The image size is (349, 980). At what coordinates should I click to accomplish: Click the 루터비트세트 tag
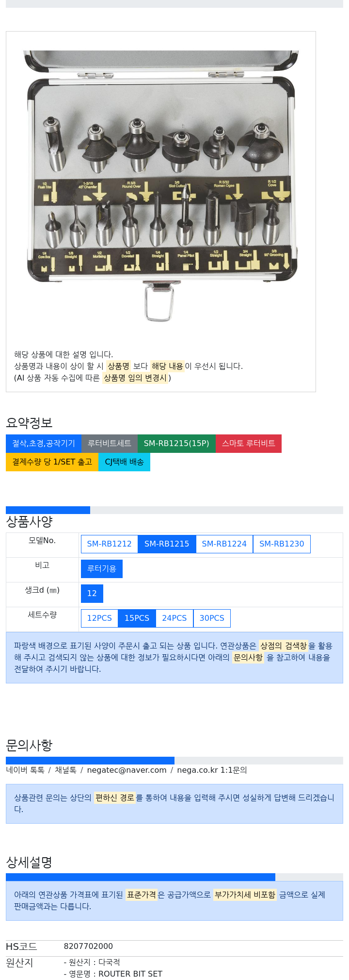[x=110, y=443]
